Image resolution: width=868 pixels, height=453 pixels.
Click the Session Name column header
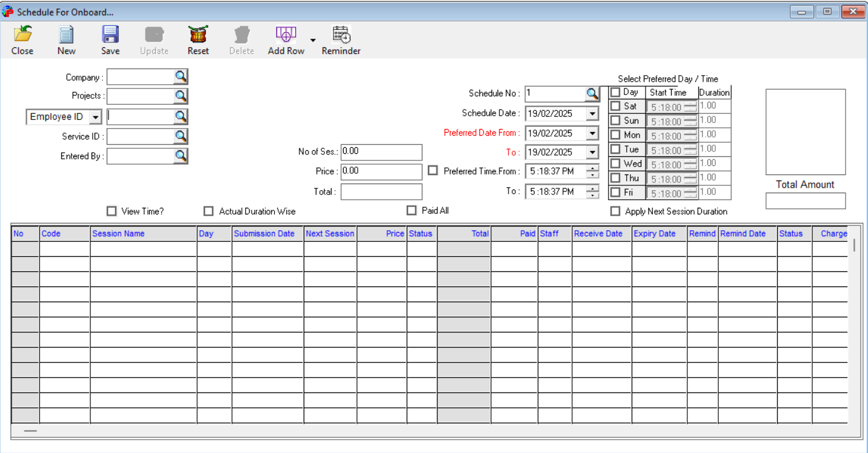tap(144, 233)
